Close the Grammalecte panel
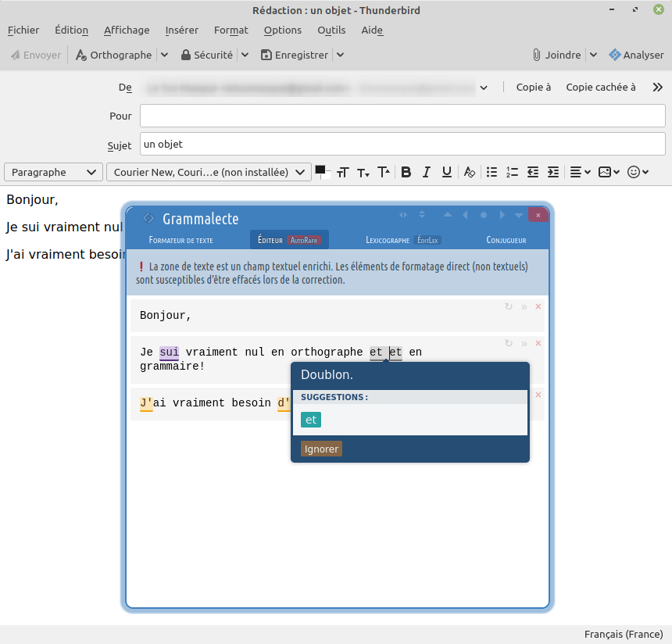 538,215
